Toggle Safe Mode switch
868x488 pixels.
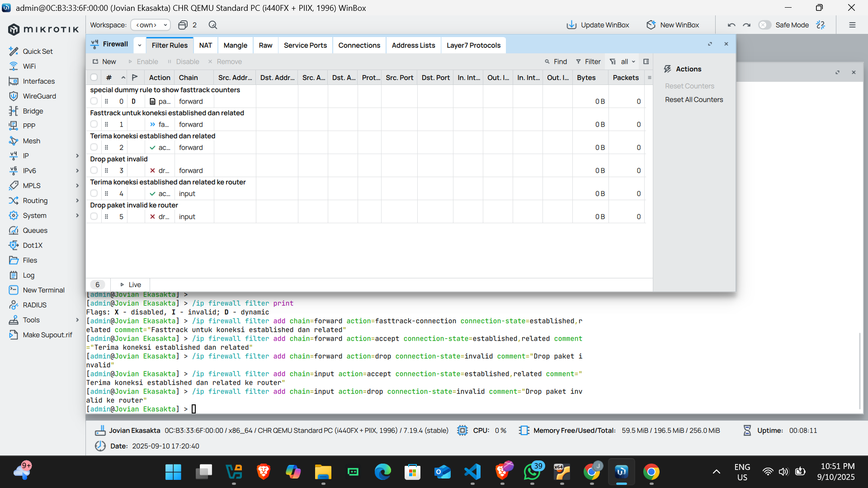tap(765, 25)
